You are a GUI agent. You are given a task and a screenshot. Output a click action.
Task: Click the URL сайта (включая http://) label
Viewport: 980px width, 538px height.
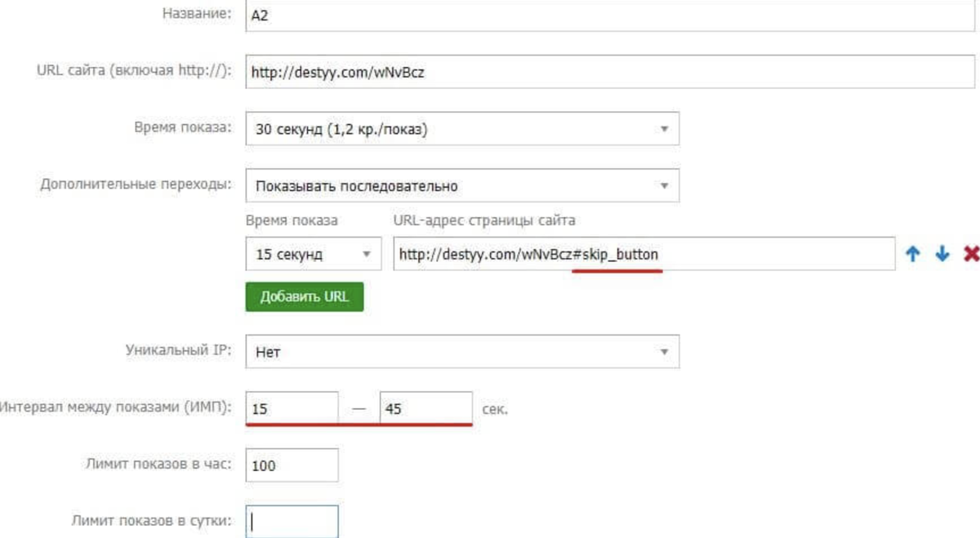[135, 70]
